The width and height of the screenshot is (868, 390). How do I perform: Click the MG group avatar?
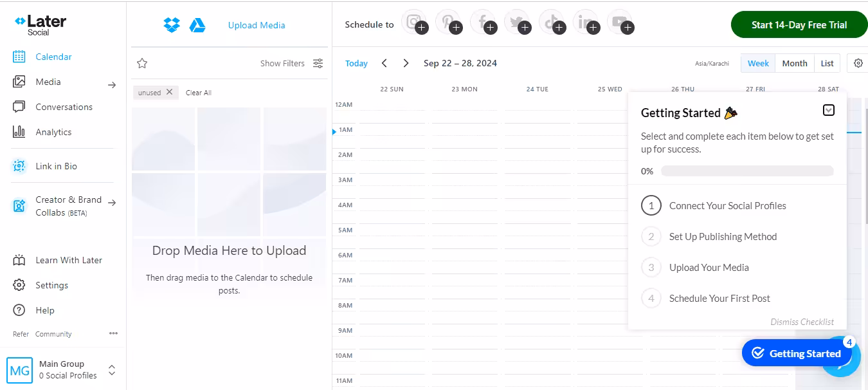click(x=19, y=370)
